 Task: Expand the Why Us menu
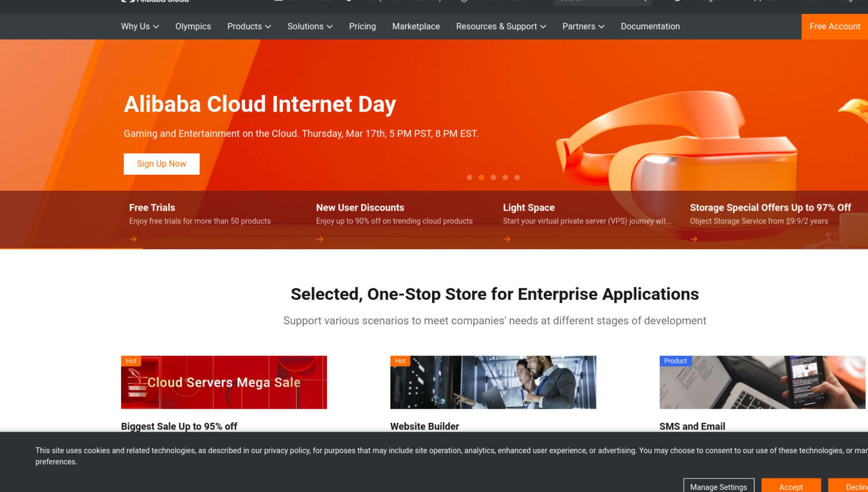coord(140,27)
